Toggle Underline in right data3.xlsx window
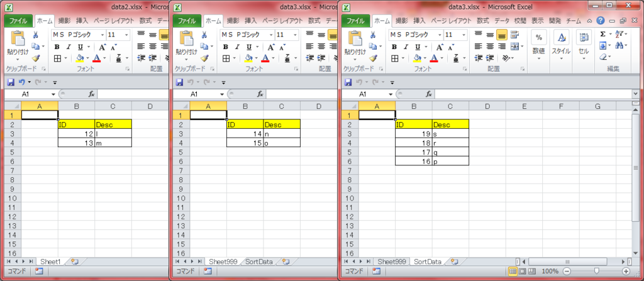This screenshot has width=644, height=281. pos(418,47)
